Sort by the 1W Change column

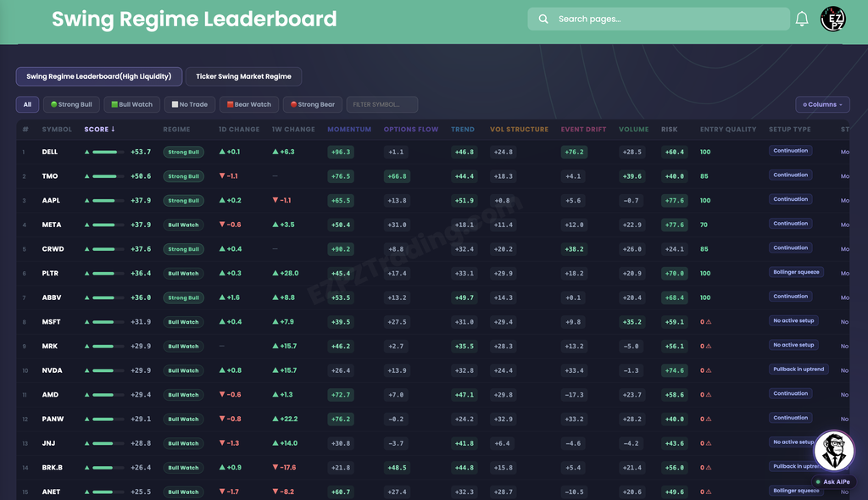coord(293,129)
